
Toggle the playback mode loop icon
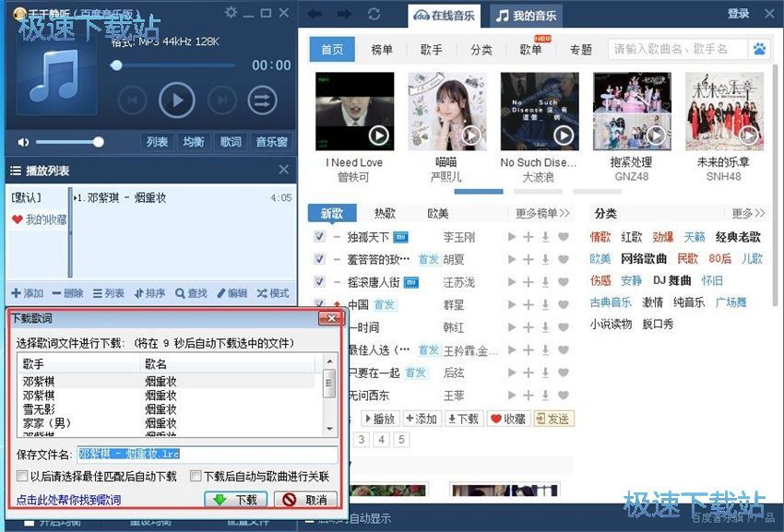pos(262,100)
